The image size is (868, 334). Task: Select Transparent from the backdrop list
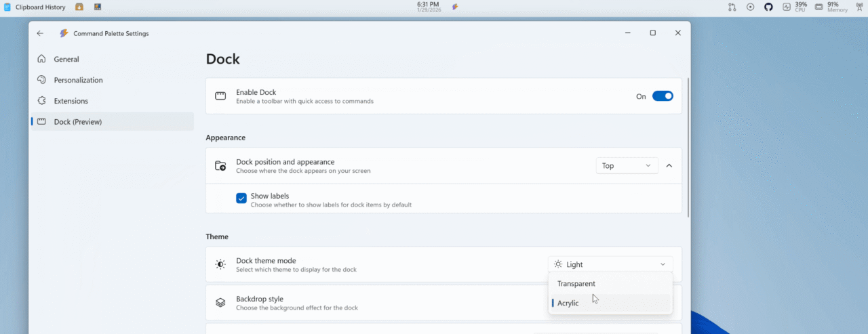pos(576,284)
